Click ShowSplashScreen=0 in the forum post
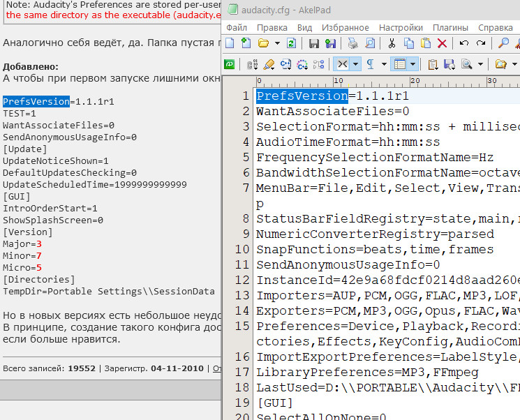Screen dimensions: 520x420 click(x=53, y=220)
